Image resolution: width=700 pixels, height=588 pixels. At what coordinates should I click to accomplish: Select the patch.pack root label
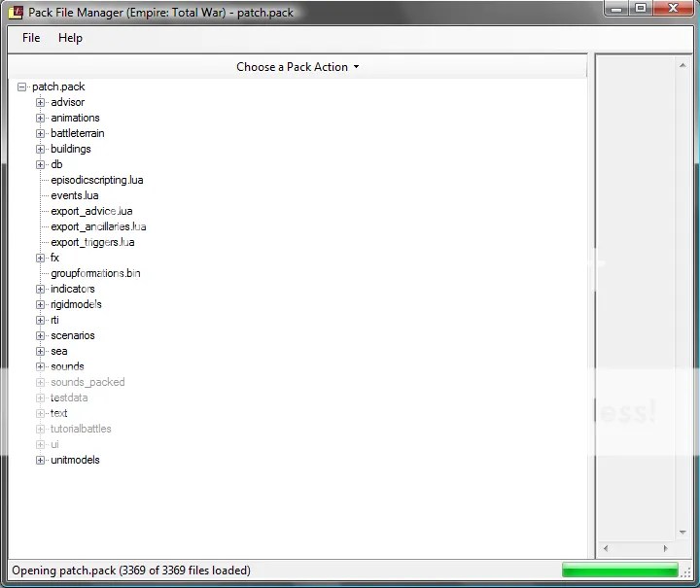pos(58,86)
